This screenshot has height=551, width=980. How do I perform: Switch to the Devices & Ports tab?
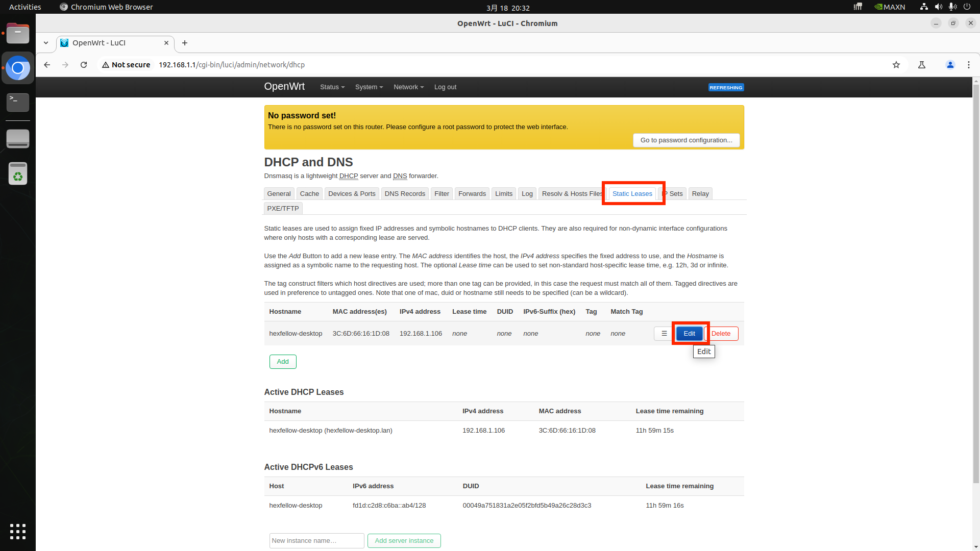coord(352,194)
